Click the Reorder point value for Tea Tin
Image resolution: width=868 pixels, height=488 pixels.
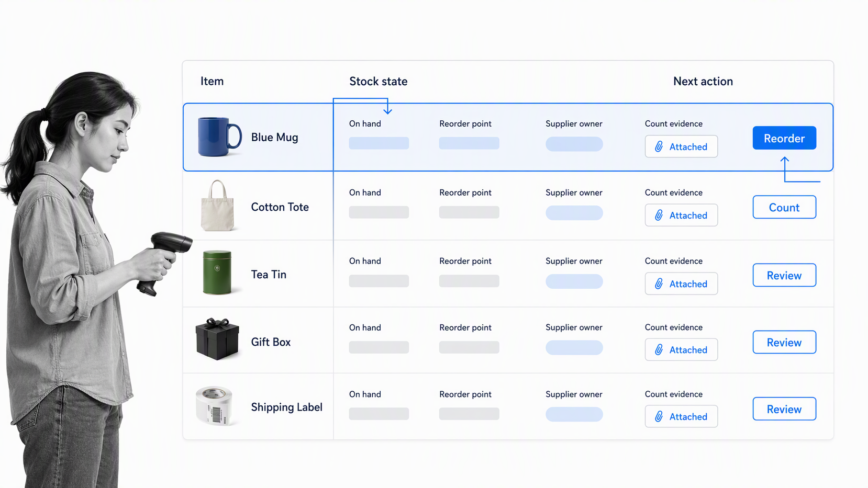coord(469,281)
